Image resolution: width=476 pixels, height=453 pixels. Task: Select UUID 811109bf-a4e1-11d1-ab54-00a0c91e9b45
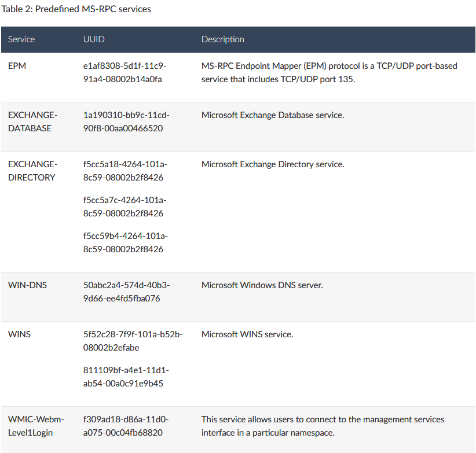pos(126,377)
